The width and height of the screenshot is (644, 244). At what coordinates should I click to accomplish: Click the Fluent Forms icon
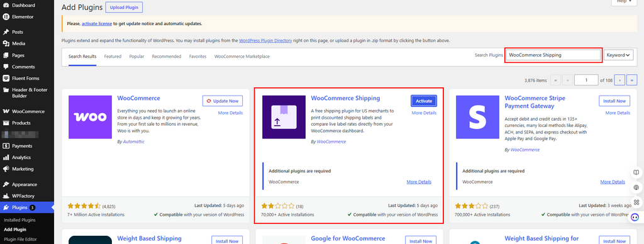pos(6,78)
